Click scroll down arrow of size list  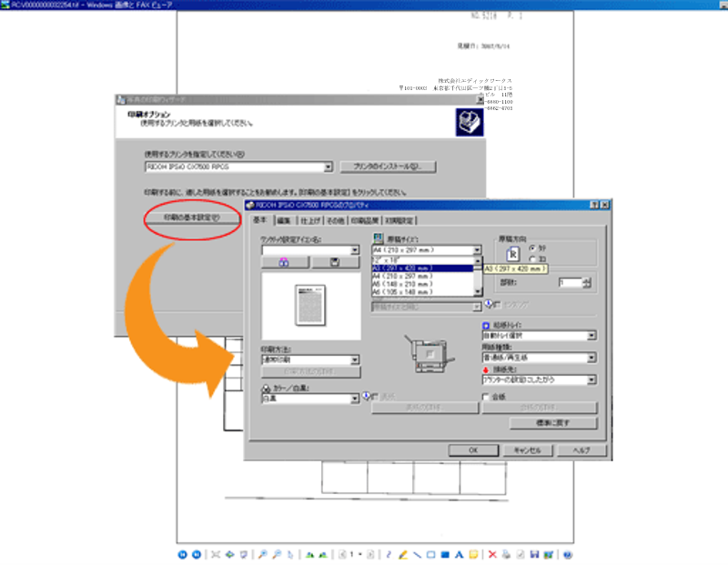click(x=478, y=291)
